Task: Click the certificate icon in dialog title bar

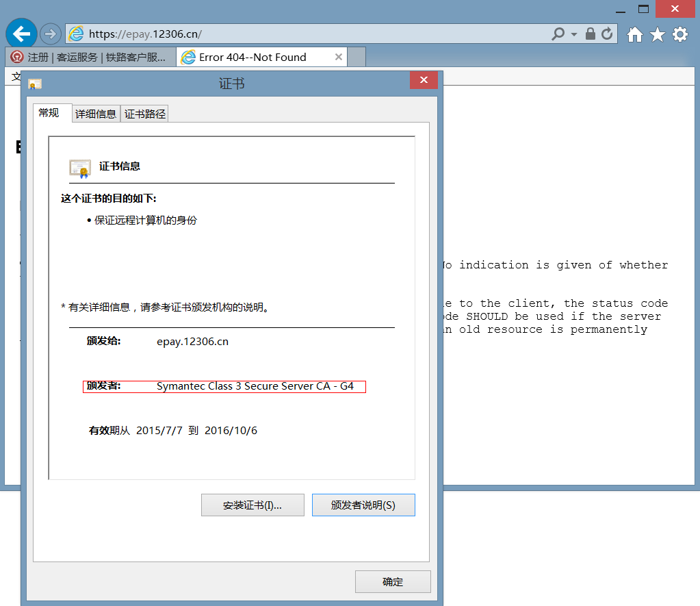Action: [x=35, y=84]
